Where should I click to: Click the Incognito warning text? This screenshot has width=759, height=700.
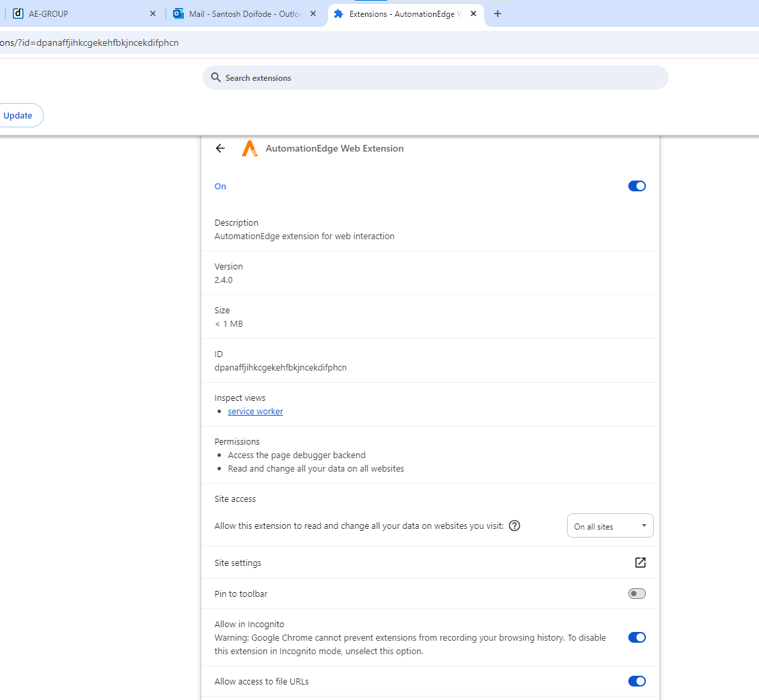pos(410,644)
